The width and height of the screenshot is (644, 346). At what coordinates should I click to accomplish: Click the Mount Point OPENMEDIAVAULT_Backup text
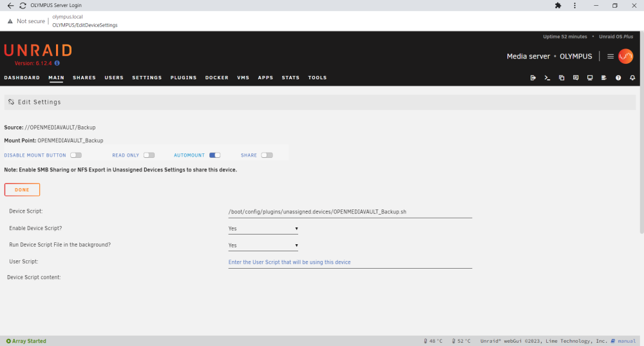point(54,140)
